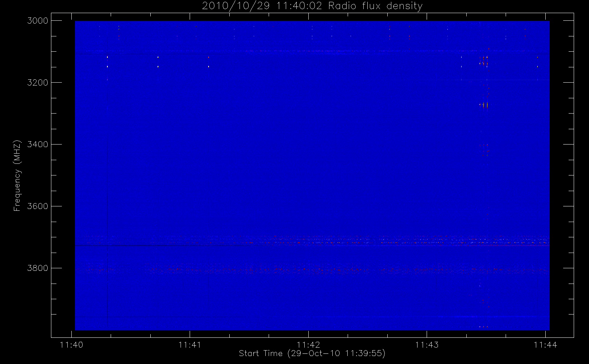Screen dimensions: 589x364
Task: Click the 11:41 time tick label
Action: click(x=190, y=345)
